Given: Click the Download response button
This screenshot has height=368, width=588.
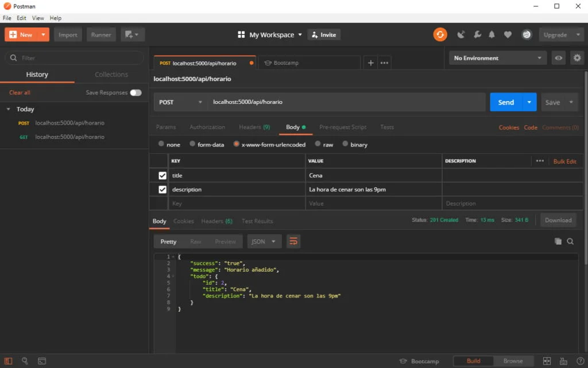Looking at the screenshot, I should [x=558, y=220].
